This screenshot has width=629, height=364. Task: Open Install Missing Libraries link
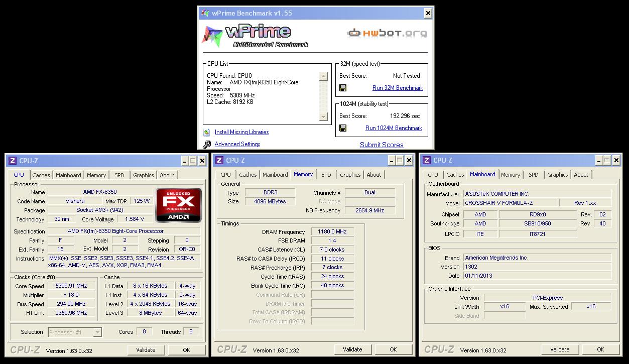click(241, 132)
